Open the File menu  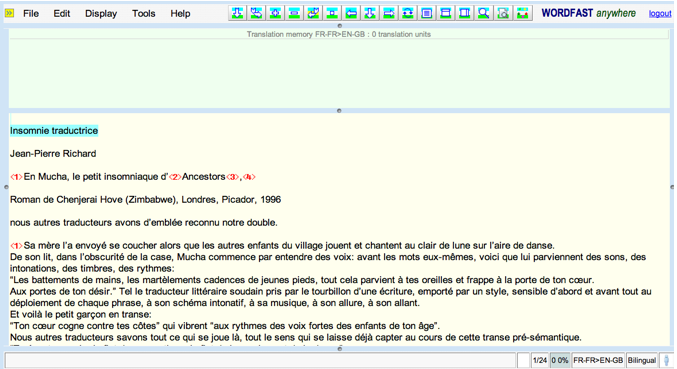31,14
